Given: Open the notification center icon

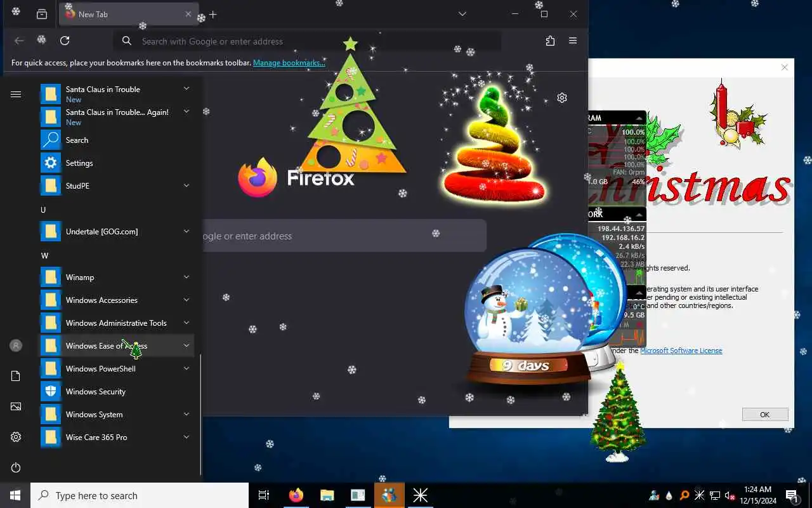Looking at the screenshot, I should tap(791, 495).
